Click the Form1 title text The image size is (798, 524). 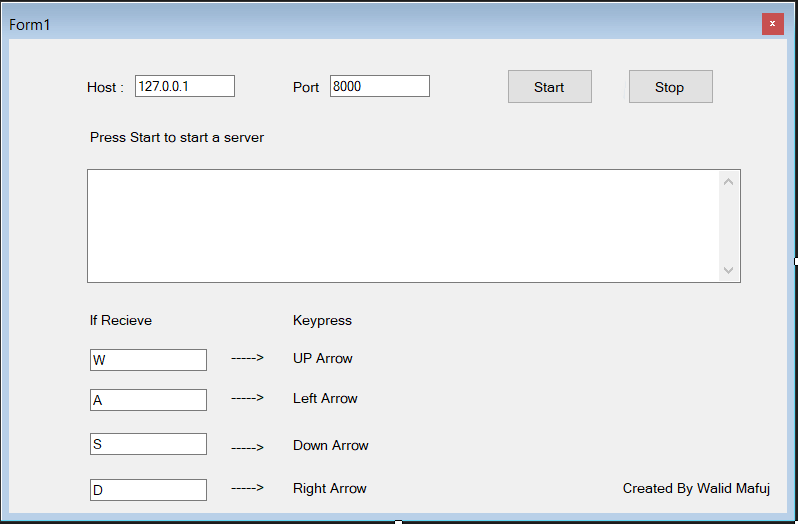click(30, 24)
